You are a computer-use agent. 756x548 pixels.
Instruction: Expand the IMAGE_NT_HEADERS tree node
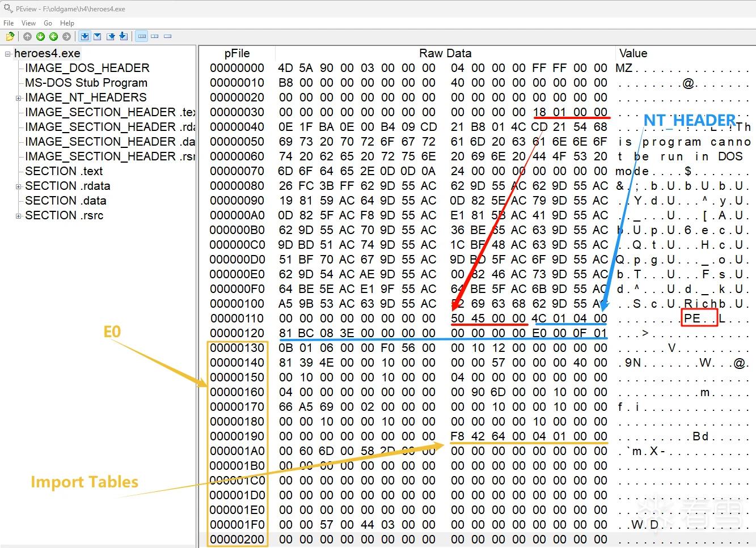18,98
